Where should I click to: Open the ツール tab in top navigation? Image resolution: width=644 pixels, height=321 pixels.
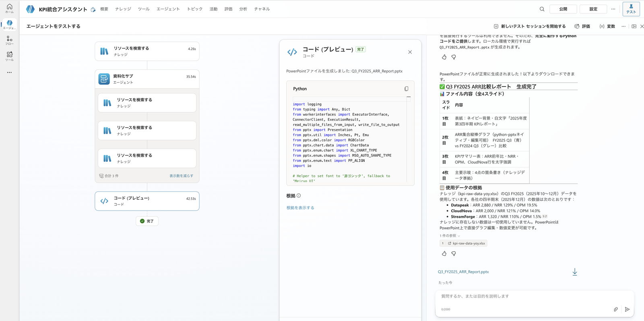[x=144, y=9]
